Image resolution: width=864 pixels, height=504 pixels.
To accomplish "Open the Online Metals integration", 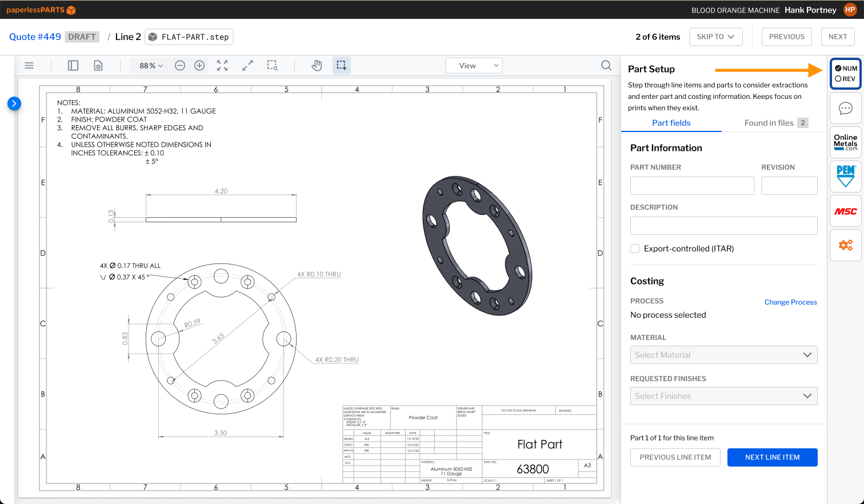I will (x=846, y=142).
